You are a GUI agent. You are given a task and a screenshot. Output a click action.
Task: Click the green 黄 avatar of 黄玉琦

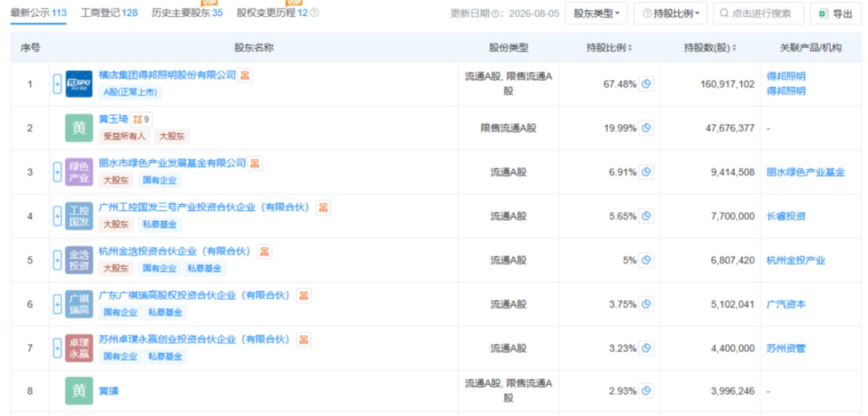79,128
